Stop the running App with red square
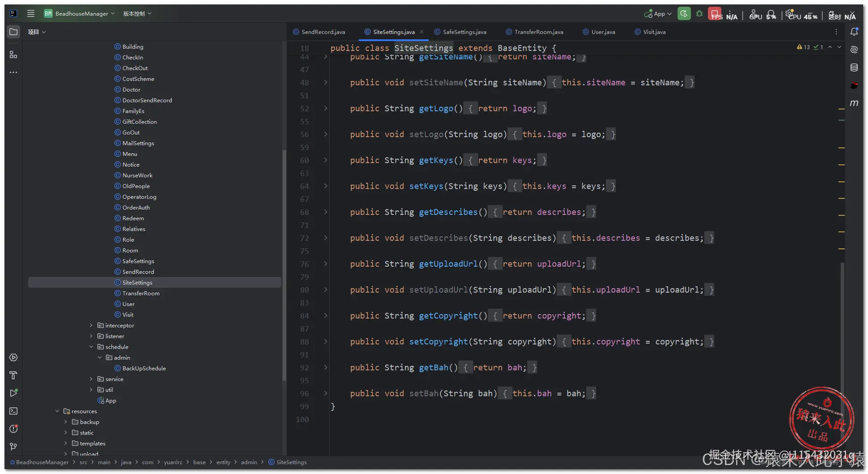Image resolution: width=868 pixels, height=474 pixels. pos(715,13)
